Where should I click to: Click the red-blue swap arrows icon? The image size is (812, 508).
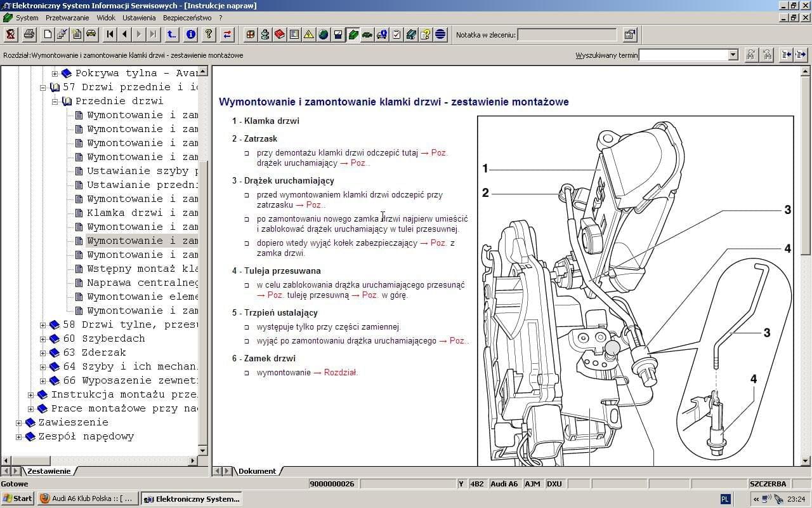coord(227,34)
